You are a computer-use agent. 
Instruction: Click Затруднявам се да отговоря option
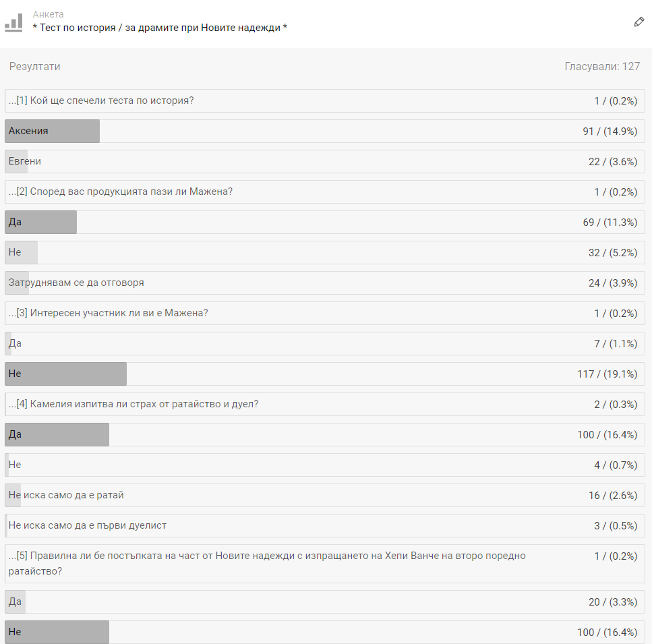click(x=325, y=283)
